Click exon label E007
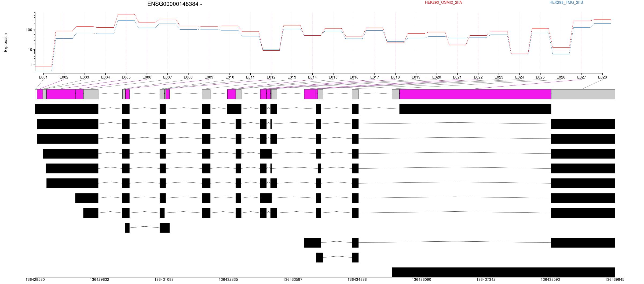Image resolution: width=644 pixels, height=284 pixels. click(x=167, y=77)
